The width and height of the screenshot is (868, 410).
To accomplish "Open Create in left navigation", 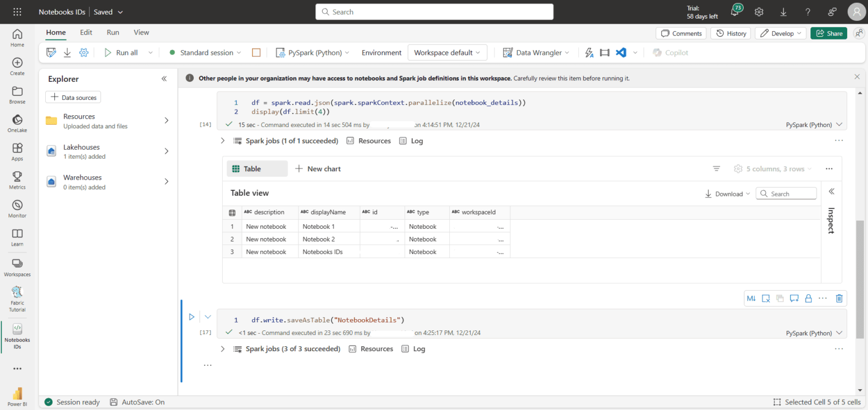I will click(x=17, y=67).
